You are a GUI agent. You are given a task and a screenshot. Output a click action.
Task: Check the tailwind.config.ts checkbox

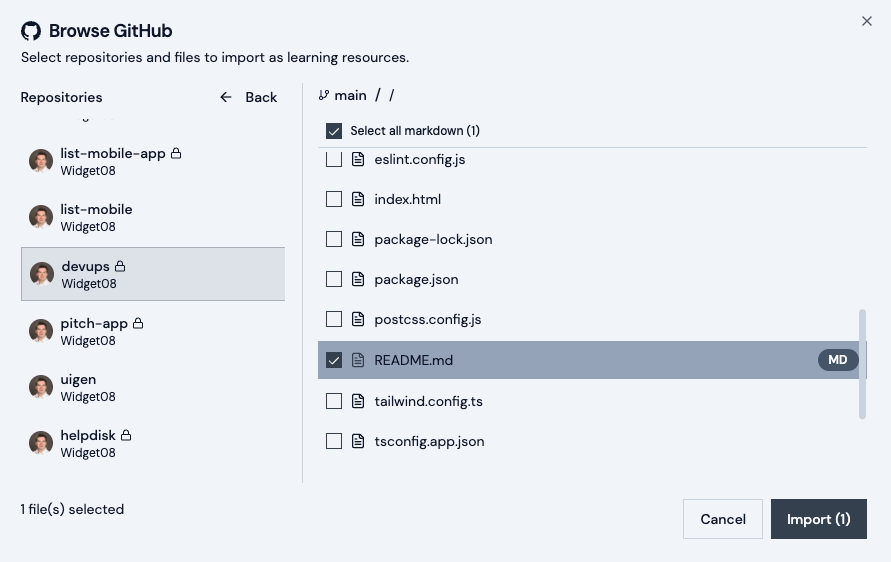334,401
